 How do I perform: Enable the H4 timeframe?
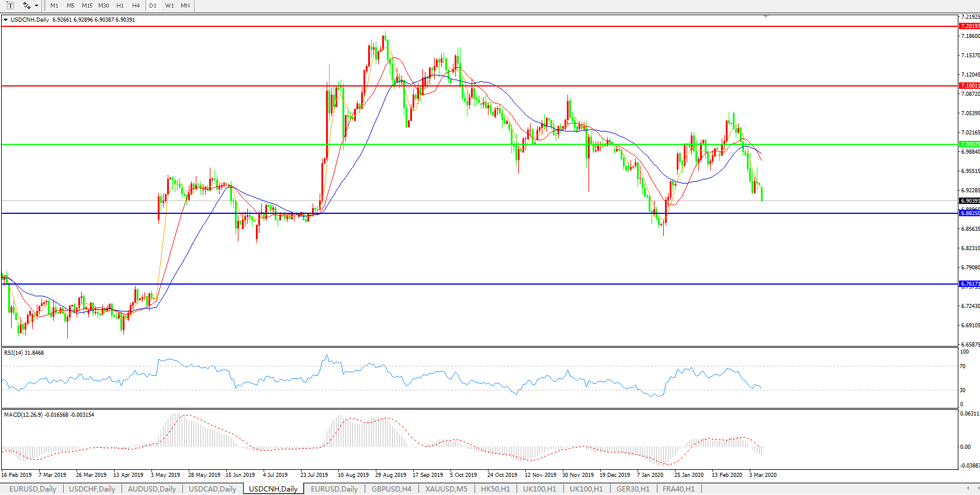[136, 6]
